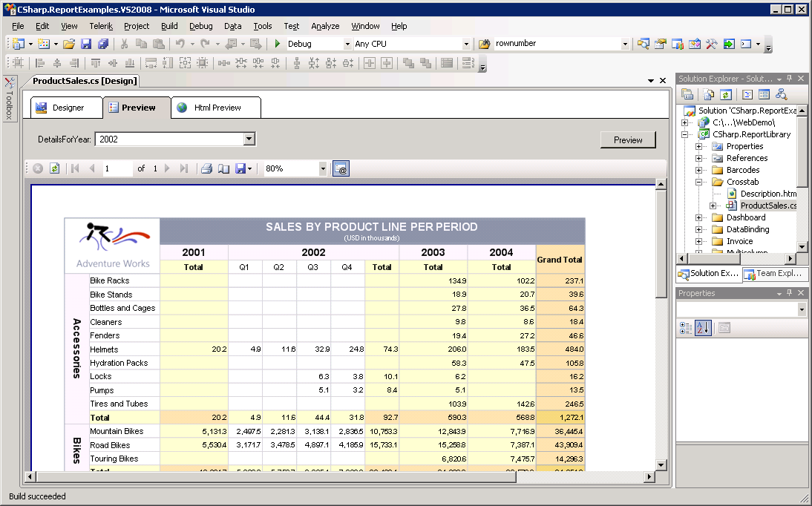Toggle Categorized view in Properties panel
The width and height of the screenshot is (812, 506).
pos(686,327)
